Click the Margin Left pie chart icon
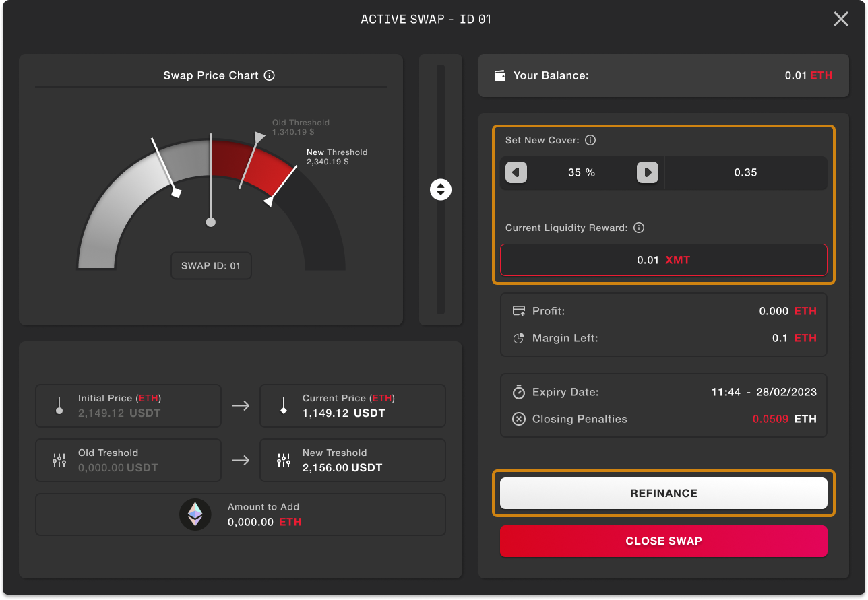The image size is (868, 600). point(518,338)
